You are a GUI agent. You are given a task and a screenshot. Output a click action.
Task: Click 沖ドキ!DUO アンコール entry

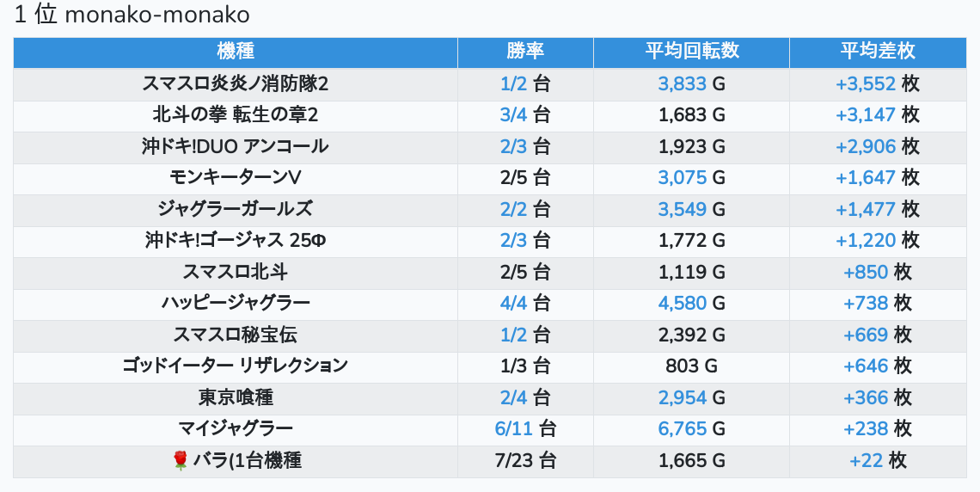tap(236, 146)
